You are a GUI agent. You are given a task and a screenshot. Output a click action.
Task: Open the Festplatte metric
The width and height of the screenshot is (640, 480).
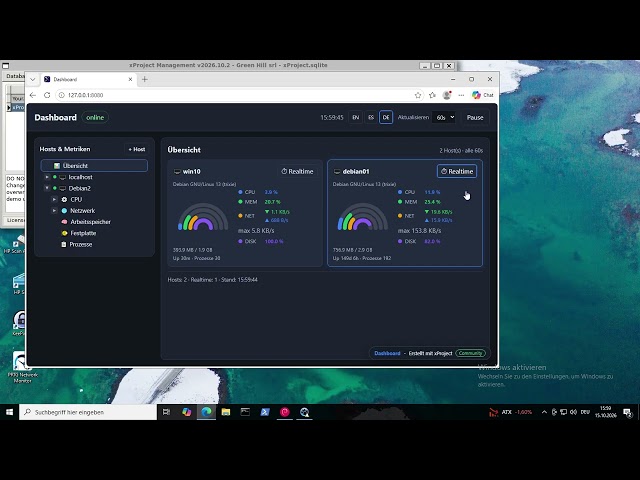click(83, 233)
